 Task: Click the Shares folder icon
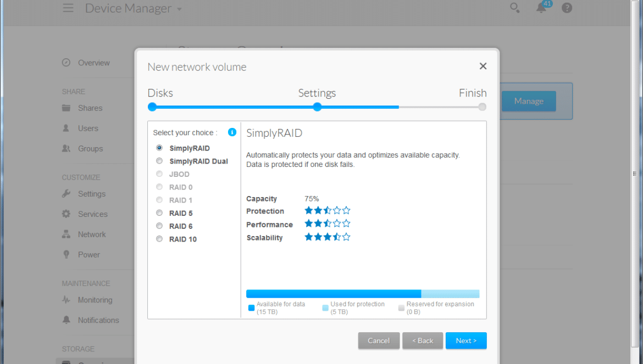click(x=66, y=108)
